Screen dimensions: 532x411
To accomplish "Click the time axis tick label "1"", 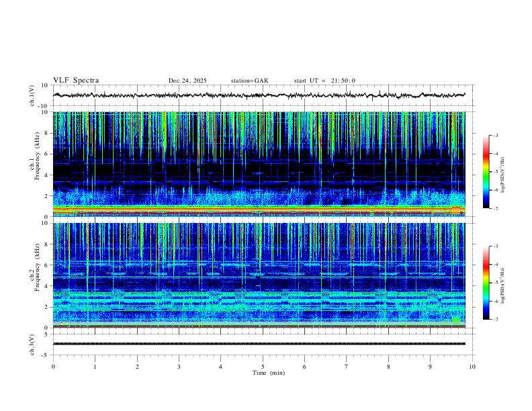I will point(95,367).
